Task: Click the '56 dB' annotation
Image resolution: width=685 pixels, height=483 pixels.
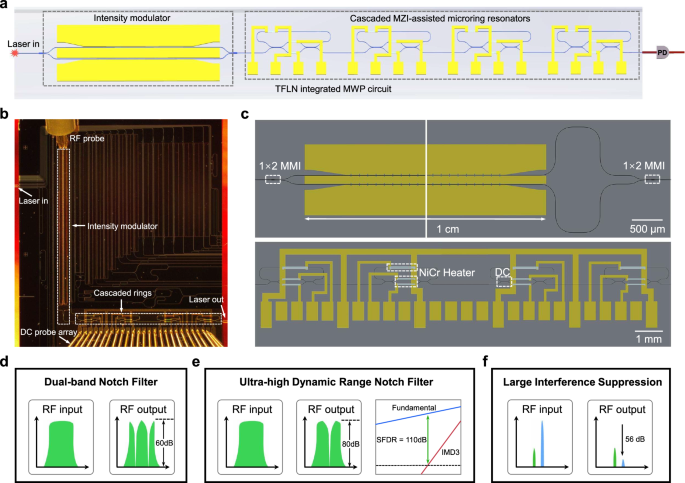Action: point(635,439)
